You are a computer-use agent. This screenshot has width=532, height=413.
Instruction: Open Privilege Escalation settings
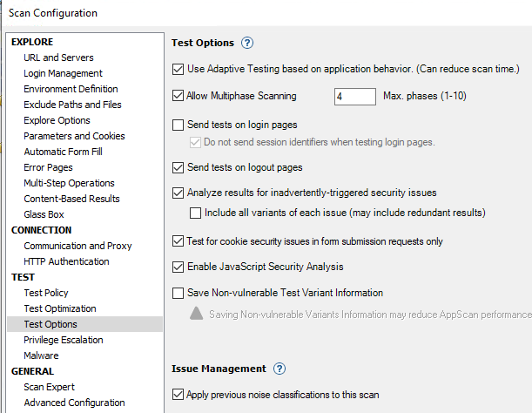[64, 340]
